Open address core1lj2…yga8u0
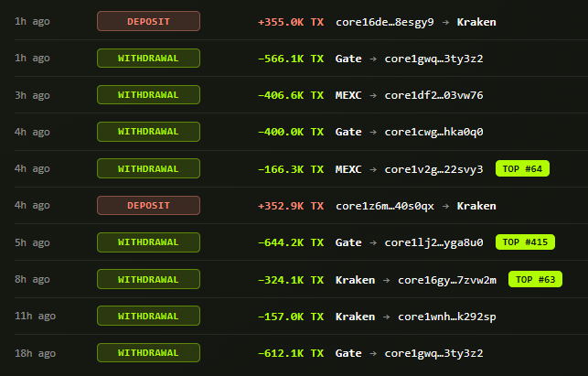This screenshot has width=588, height=376. 433,242
